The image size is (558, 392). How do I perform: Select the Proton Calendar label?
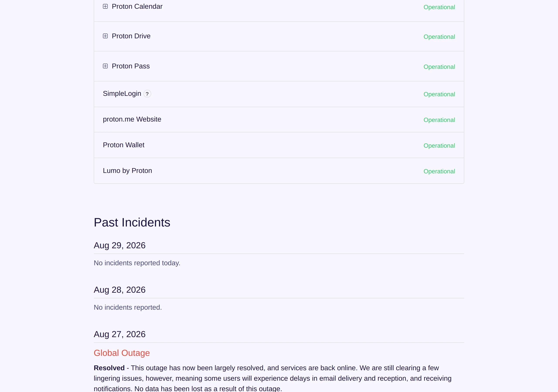point(137,6)
